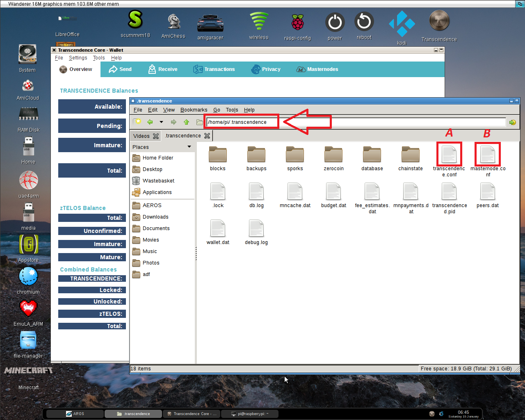525x420 pixels.
Task: Click the Back arrow in file manager toolbar
Action: coord(150,122)
